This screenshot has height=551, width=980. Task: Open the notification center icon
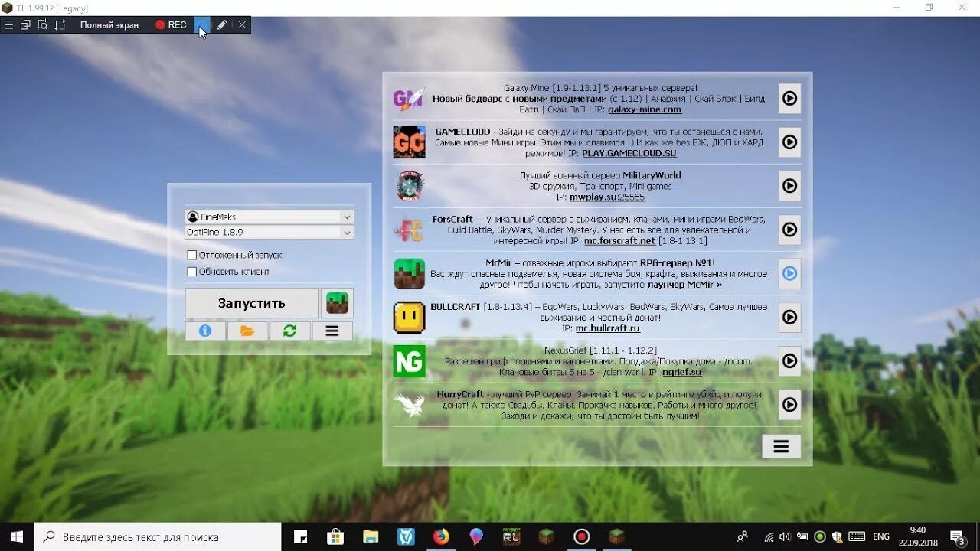(x=957, y=537)
